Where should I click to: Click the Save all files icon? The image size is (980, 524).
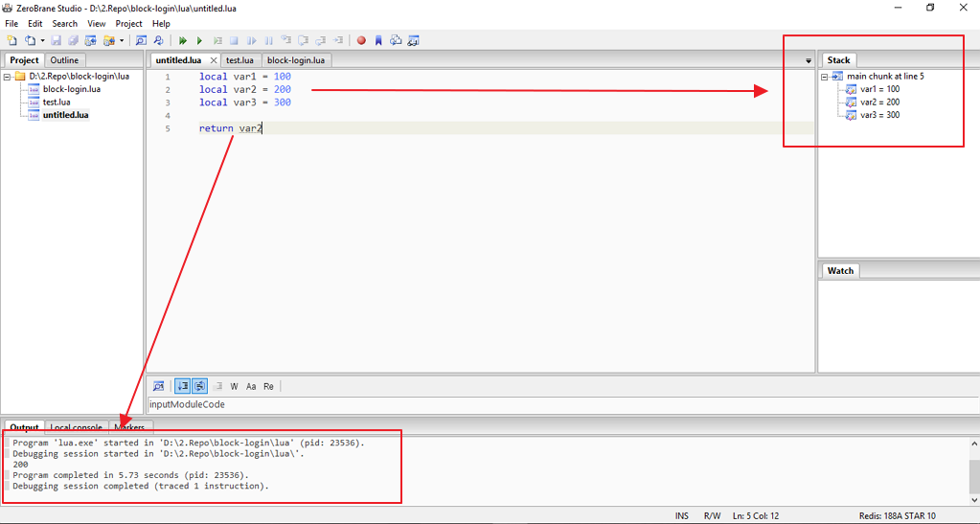pos(74,40)
